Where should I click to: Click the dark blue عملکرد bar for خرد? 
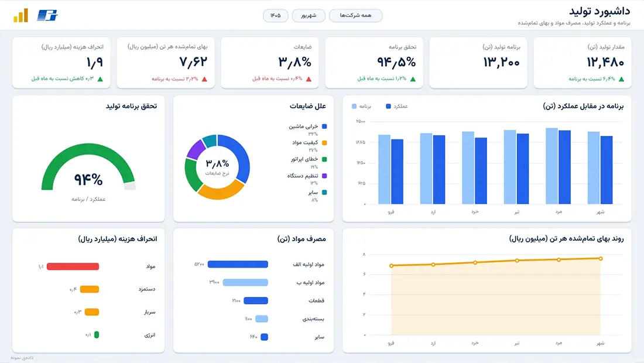click(481, 171)
